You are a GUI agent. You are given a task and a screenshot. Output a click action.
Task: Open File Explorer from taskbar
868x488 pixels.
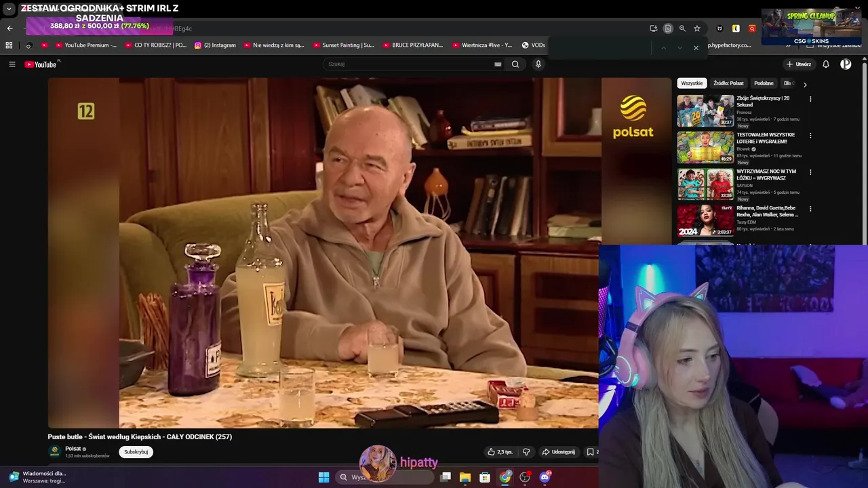tap(465, 477)
